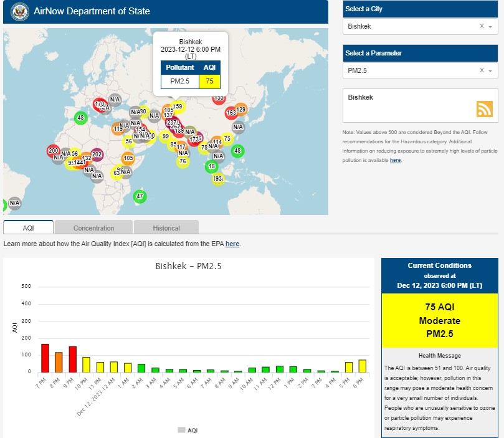Screen dimensions: 504x438
Task: Select the yellow 78 map marker
Action: 204,148
